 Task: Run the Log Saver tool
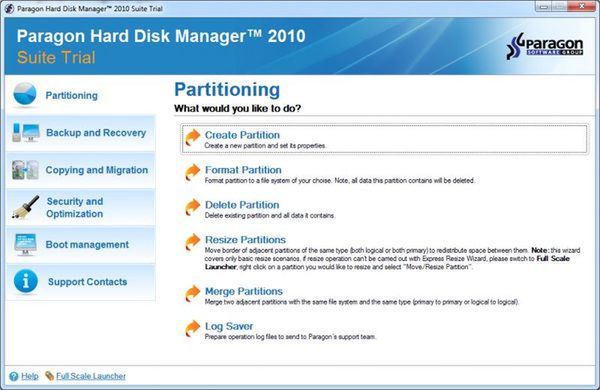tap(229, 326)
